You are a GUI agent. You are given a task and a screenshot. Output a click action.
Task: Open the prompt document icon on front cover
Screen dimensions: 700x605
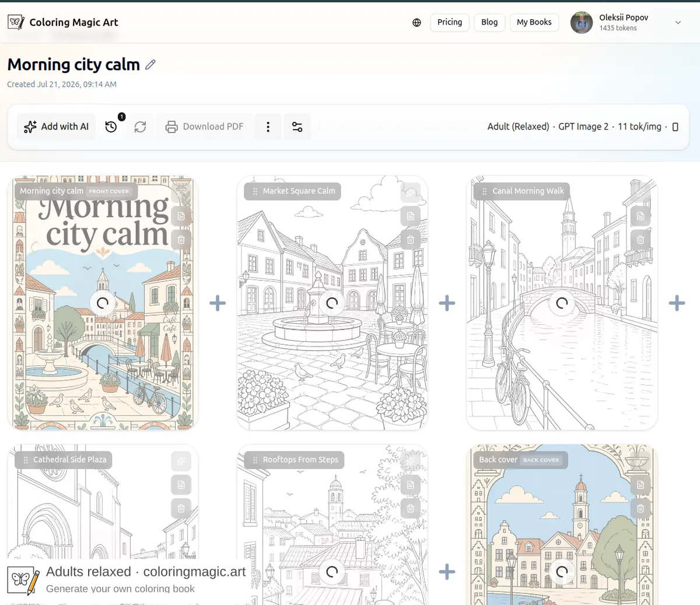click(181, 216)
